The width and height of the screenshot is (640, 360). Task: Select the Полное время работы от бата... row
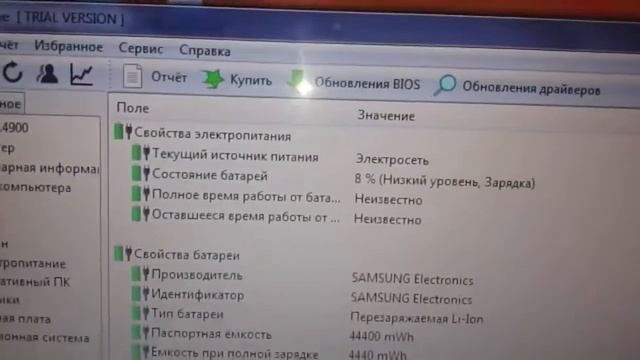coord(246,197)
